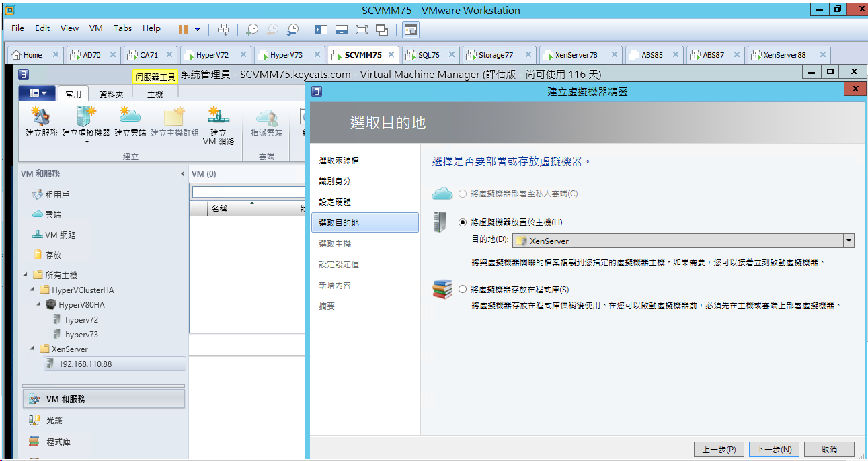Open the File menu
Viewport: 868px width, 461px height.
click(17, 28)
